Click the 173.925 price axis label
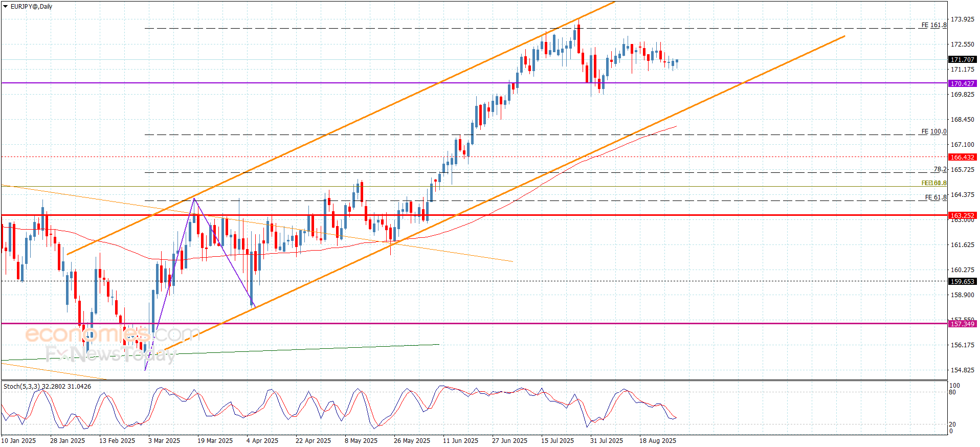This screenshot has width=980, height=447. 962,19
